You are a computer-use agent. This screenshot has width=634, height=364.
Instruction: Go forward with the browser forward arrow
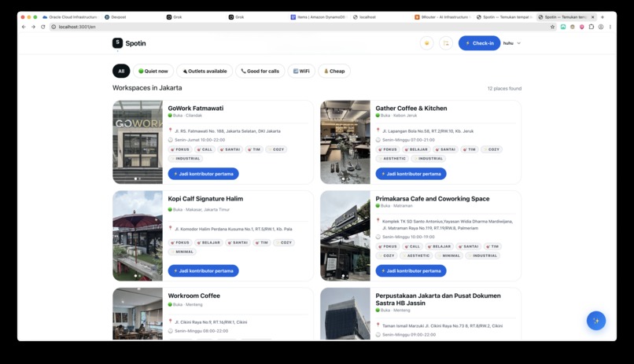(33, 27)
